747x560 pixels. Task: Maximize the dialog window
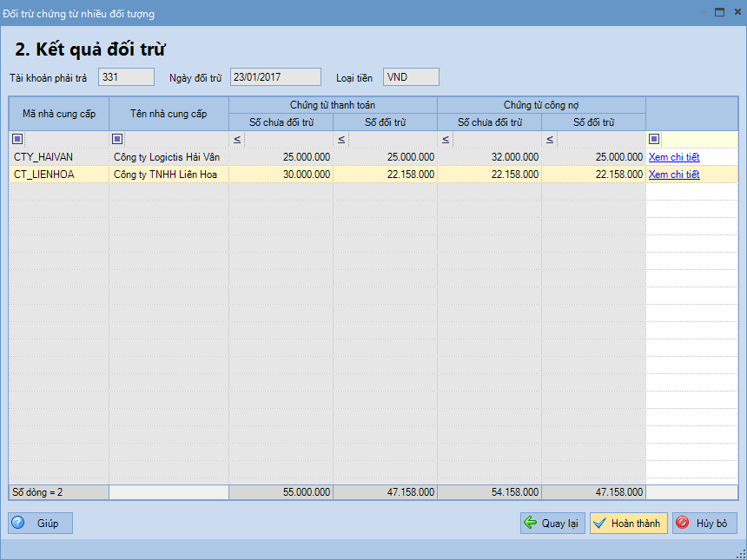[719, 13]
